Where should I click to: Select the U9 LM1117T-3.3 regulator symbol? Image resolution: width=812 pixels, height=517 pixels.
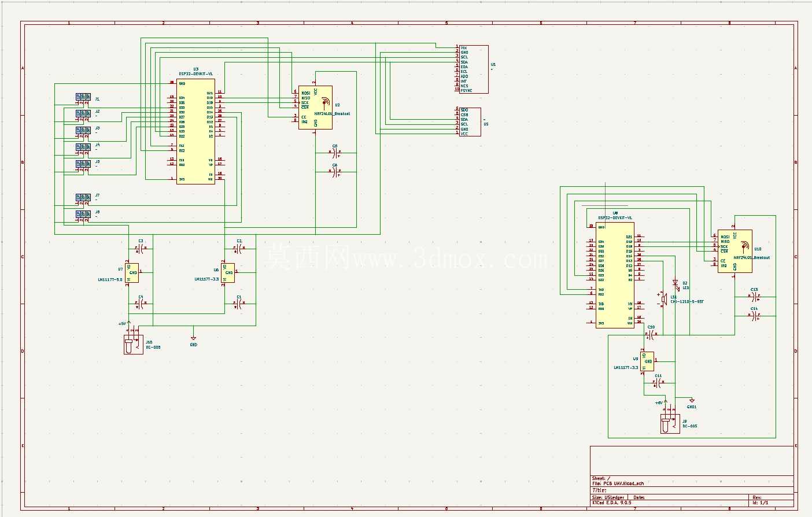click(x=648, y=361)
